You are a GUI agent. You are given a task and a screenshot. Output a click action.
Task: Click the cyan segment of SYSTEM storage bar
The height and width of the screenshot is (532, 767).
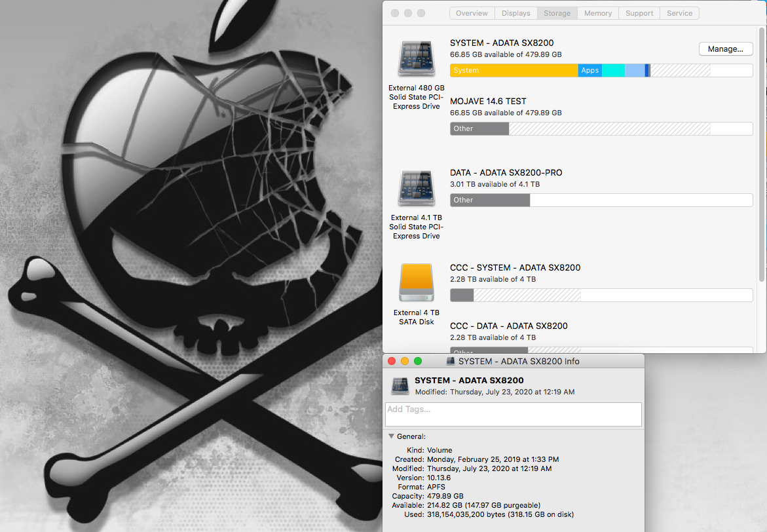click(614, 71)
